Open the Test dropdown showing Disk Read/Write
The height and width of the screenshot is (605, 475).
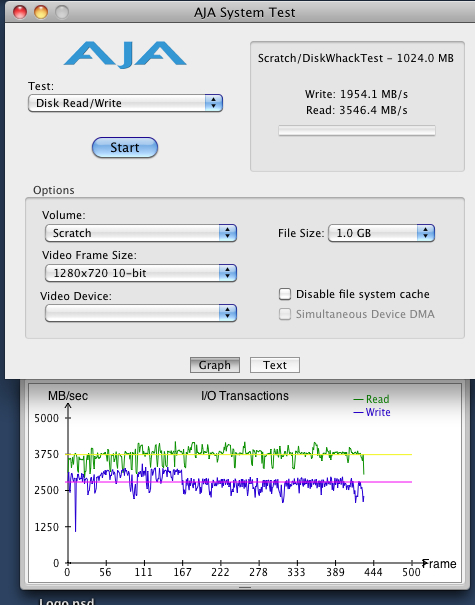tap(125, 103)
